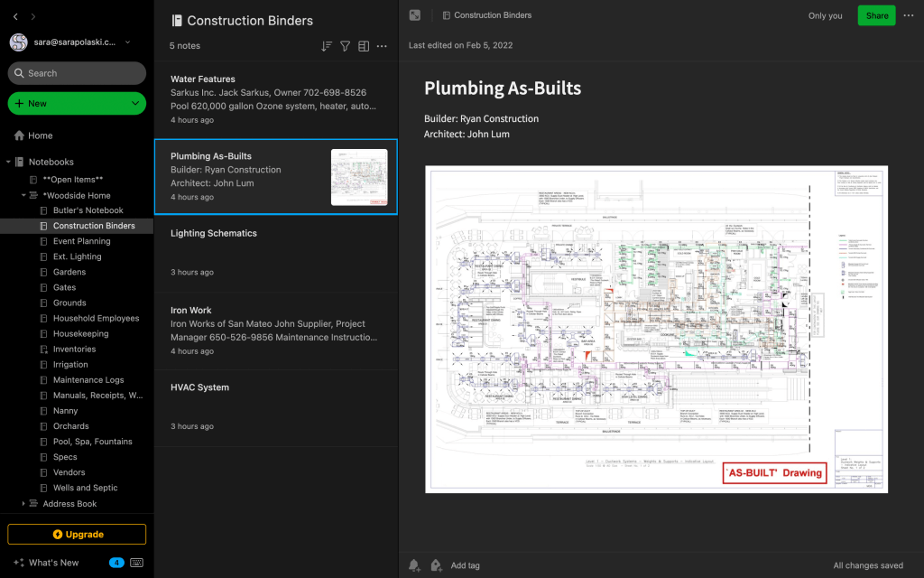Image resolution: width=924 pixels, height=578 pixels.
Task: Open the account dropdown for sara@sarapolaski
Action: [x=127, y=42]
